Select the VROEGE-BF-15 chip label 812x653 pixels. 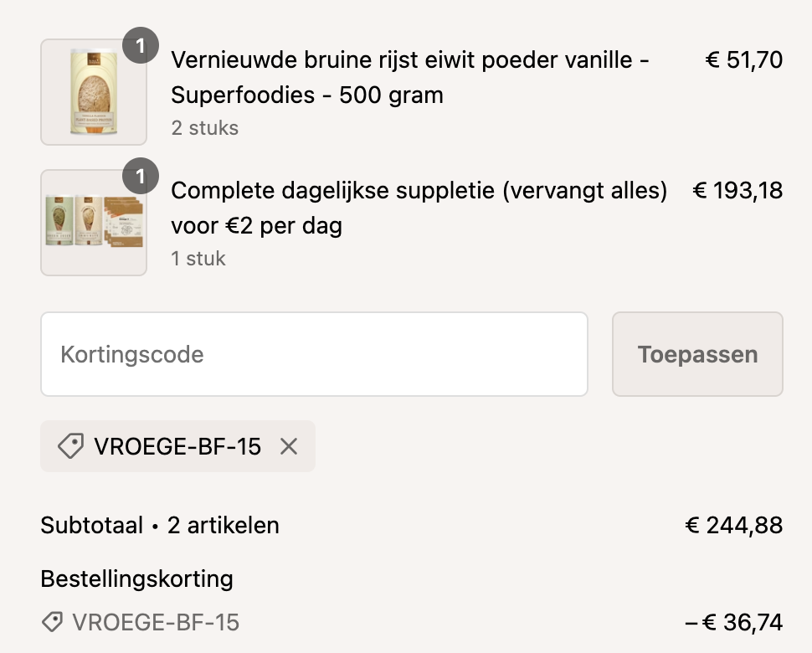click(x=177, y=447)
